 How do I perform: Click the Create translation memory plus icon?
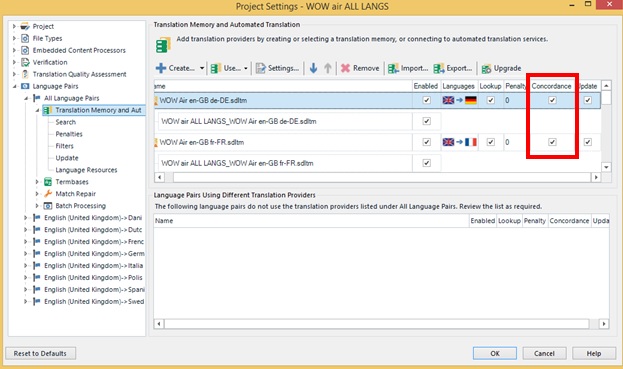[161, 68]
